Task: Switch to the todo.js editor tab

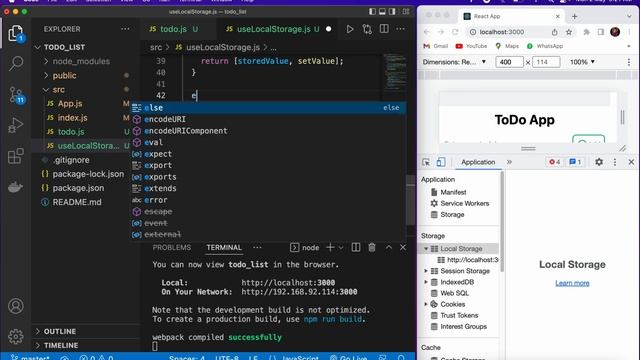Action: 173,29
